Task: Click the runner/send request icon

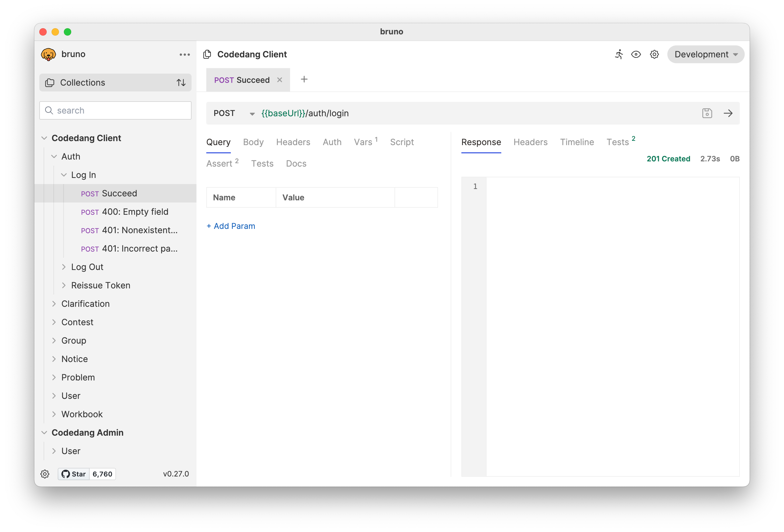Action: click(x=619, y=54)
